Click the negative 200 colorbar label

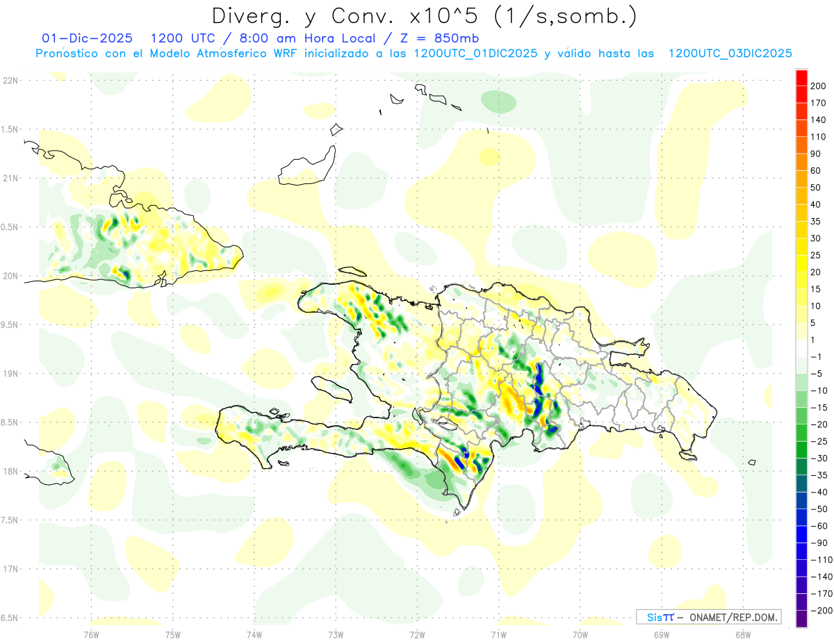click(821, 611)
